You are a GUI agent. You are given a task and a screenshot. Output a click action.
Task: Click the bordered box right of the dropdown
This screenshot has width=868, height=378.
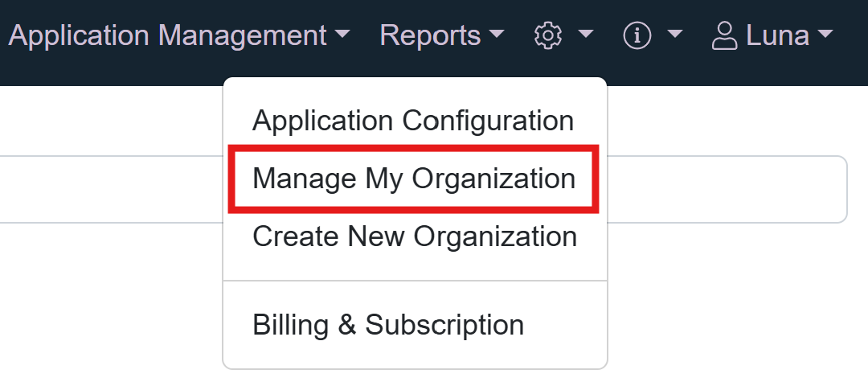(723, 189)
